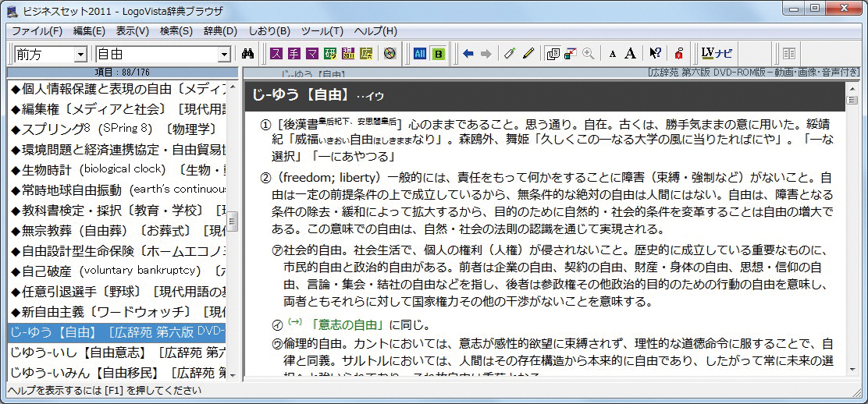Click the 自由 search input field
The image size is (868, 404).
pyautogui.click(x=156, y=55)
